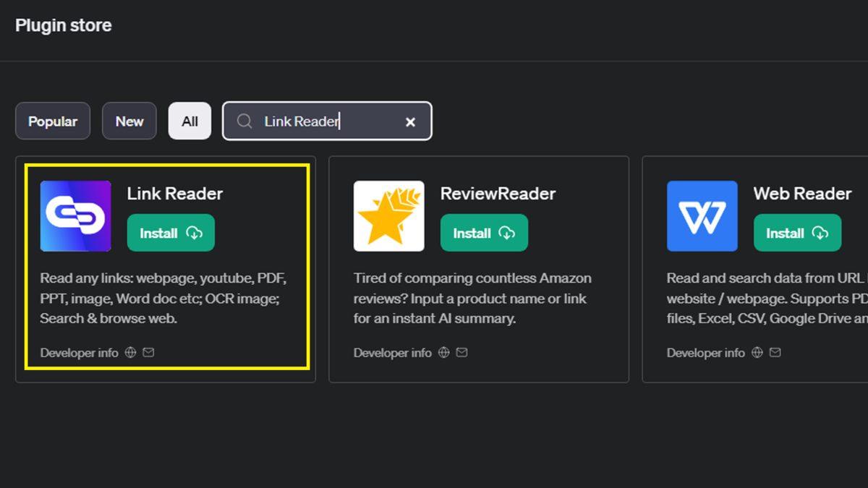Click the ReviewReader plugin title
Viewport: 868px width, 488px height.
point(498,194)
